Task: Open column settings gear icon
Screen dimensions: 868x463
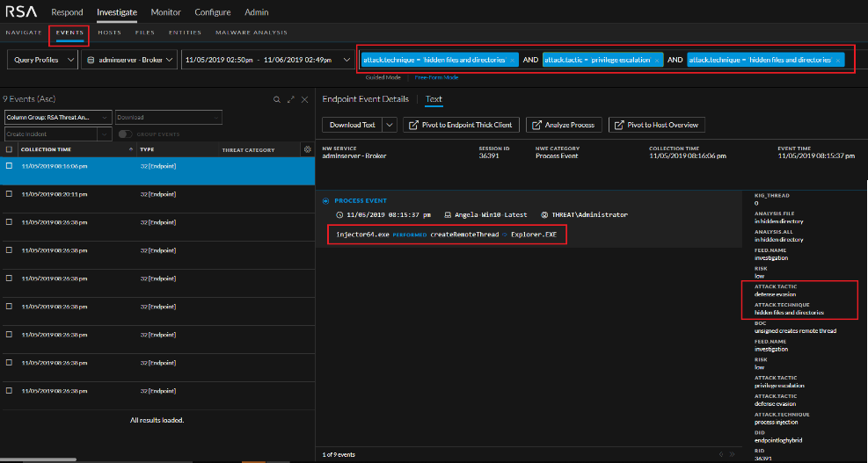Action: (307, 150)
